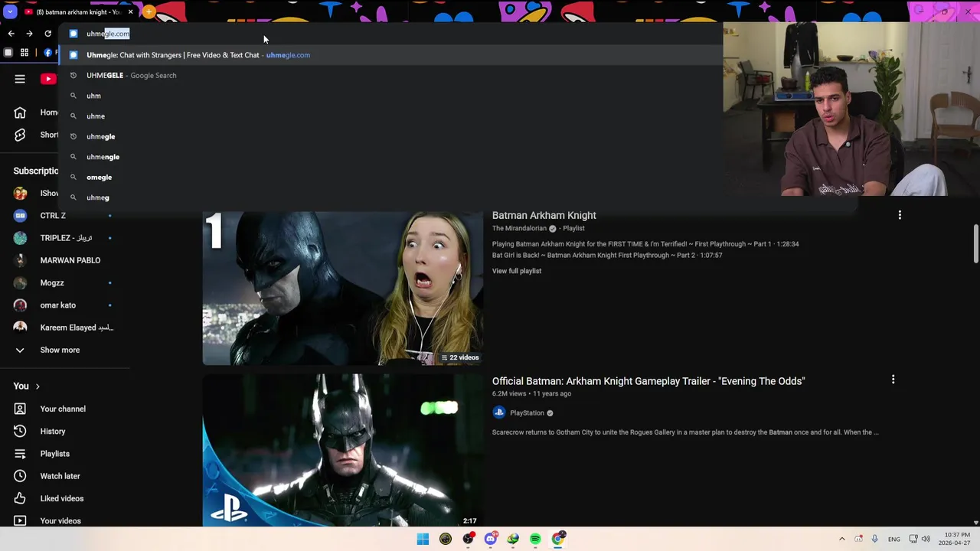
Task: Open Chrome from the taskbar
Action: 558,540
